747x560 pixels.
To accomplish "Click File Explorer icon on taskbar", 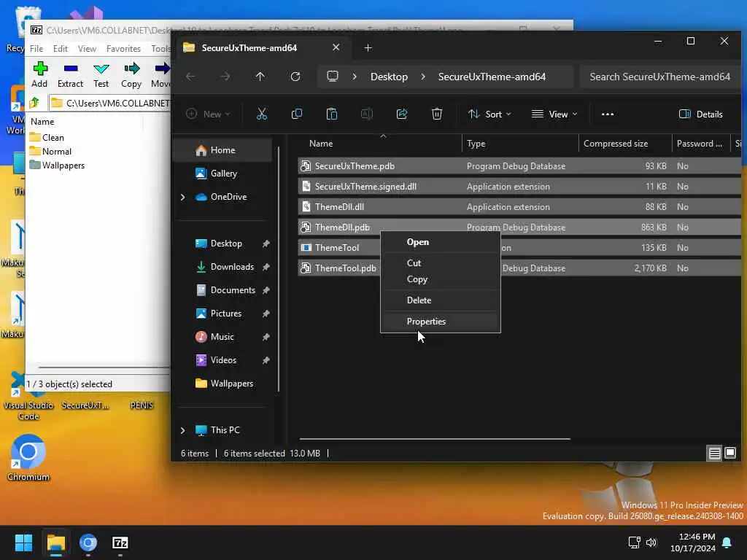I will pos(55,542).
